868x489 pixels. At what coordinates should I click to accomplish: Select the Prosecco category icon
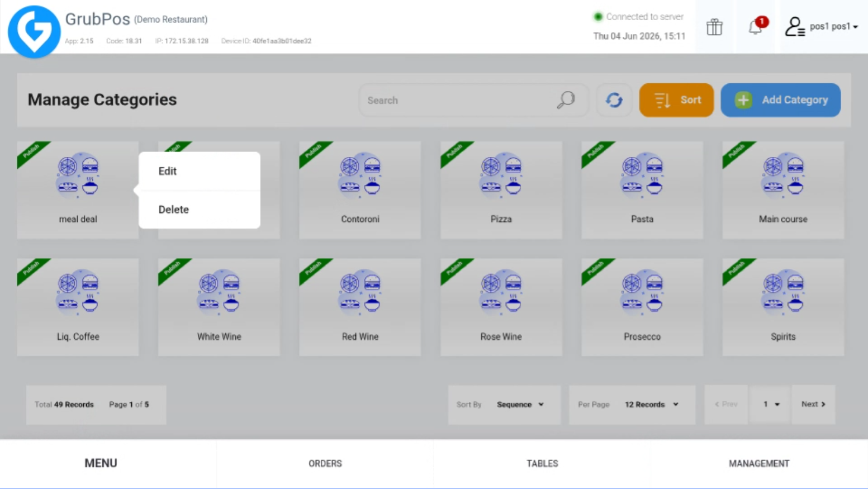coord(642,292)
